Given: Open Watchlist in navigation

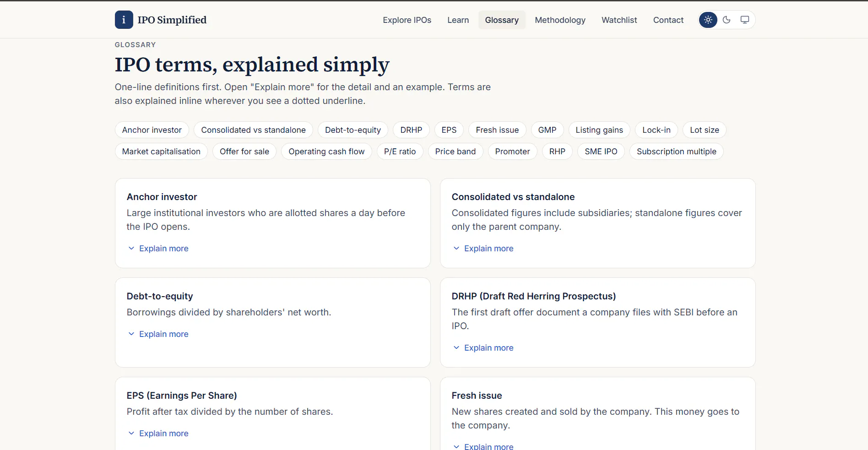Looking at the screenshot, I should (x=619, y=20).
